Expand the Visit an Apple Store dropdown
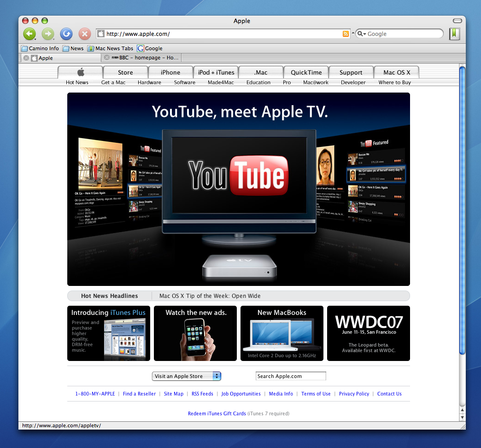 pos(187,376)
